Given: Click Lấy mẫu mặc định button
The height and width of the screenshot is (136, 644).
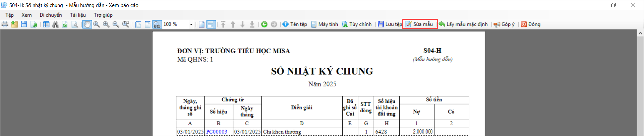Looking at the screenshot, I should click(463, 24).
